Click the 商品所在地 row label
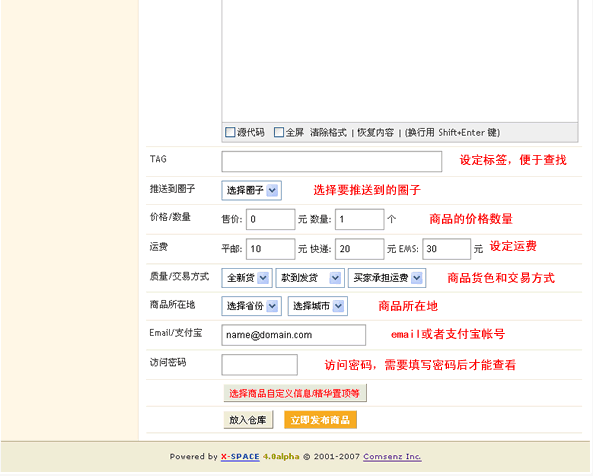Screen dimensions: 593x476 point(172,304)
